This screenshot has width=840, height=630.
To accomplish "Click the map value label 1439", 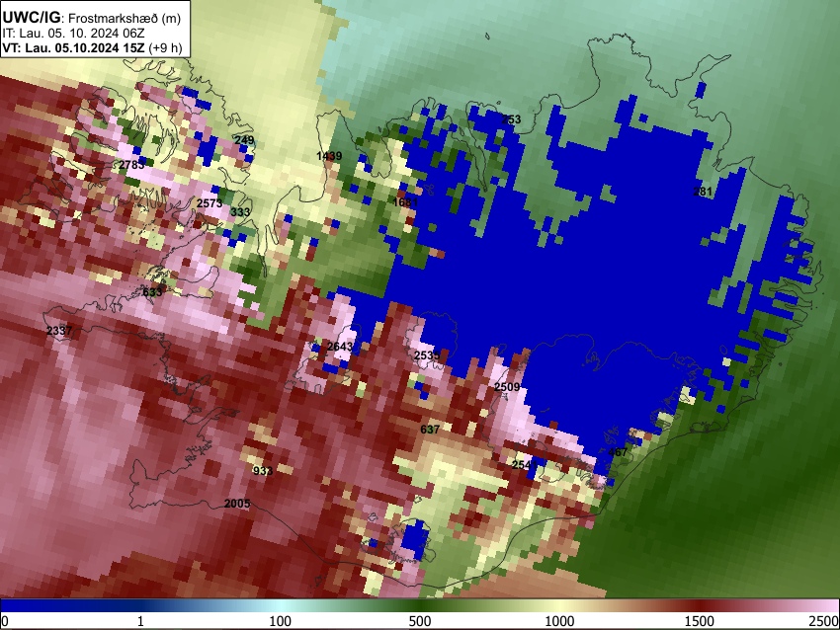I will [329, 156].
